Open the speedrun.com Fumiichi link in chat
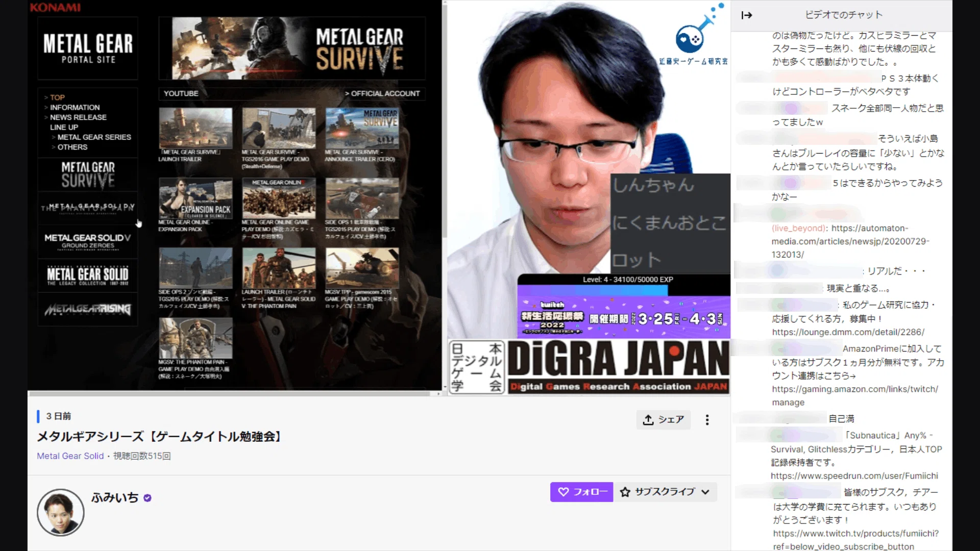The width and height of the screenshot is (980, 551). coord(854,476)
